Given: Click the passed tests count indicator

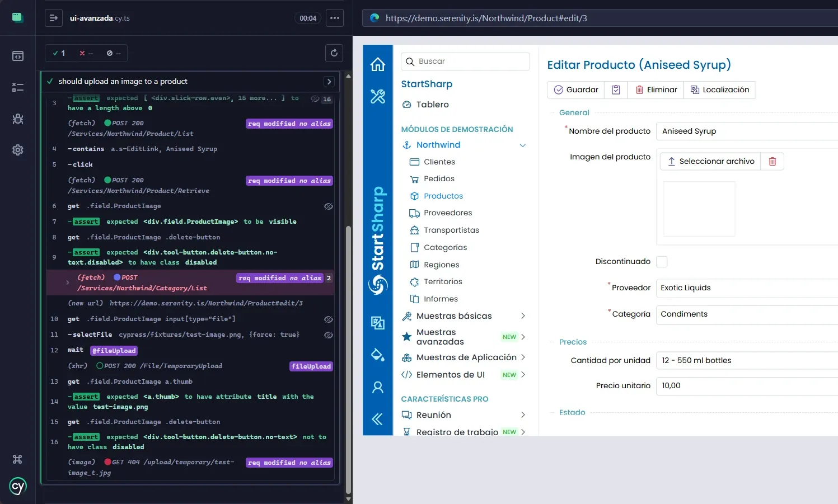Looking at the screenshot, I should 59,53.
